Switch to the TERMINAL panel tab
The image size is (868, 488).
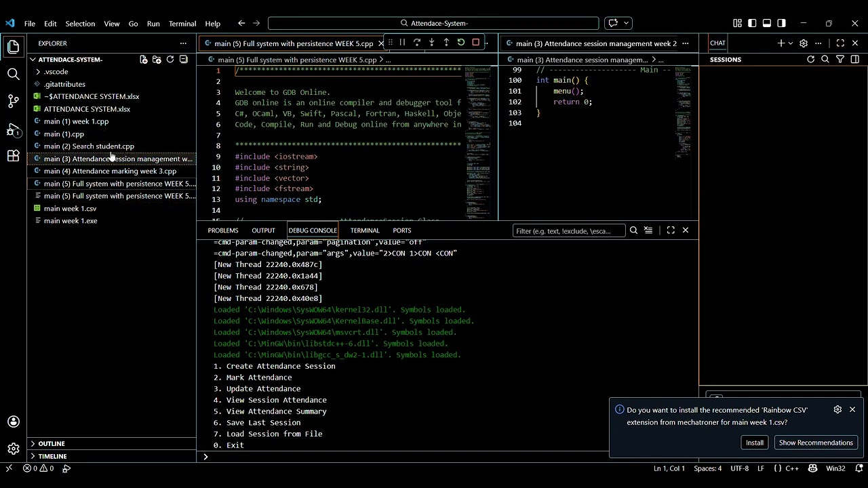[x=365, y=230]
